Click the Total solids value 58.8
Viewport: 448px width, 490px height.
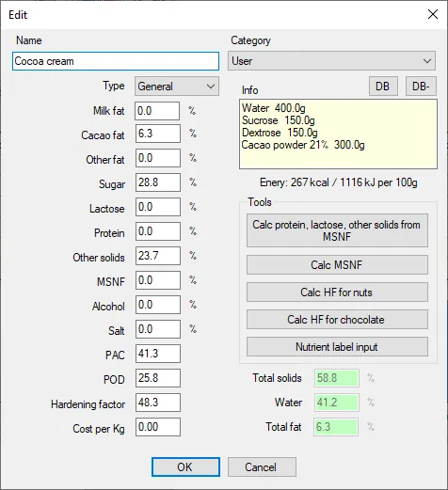(x=337, y=378)
